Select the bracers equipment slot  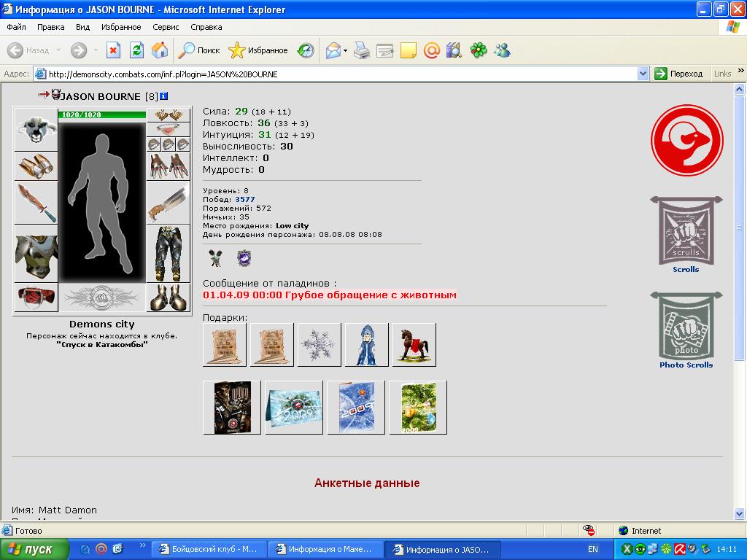click(36, 166)
